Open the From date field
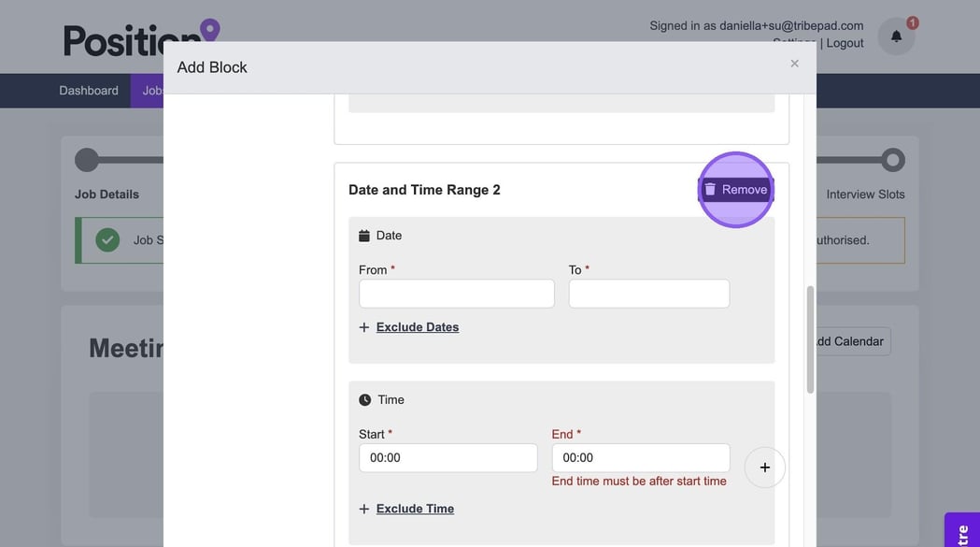 point(456,294)
